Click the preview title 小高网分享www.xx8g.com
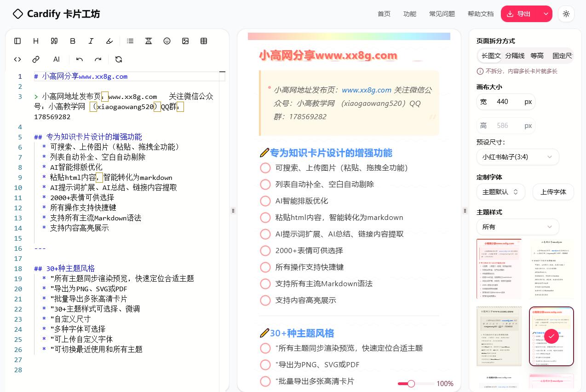This screenshot has height=392, width=586. (328, 56)
